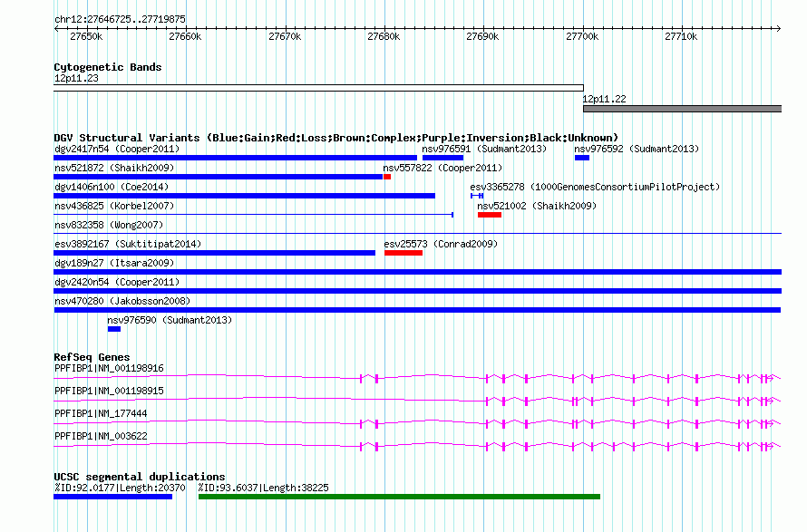The image size is (807, 532).
Task: Click the nsv521002 (Shaikh2009) label
Action: tap(537, 207)
